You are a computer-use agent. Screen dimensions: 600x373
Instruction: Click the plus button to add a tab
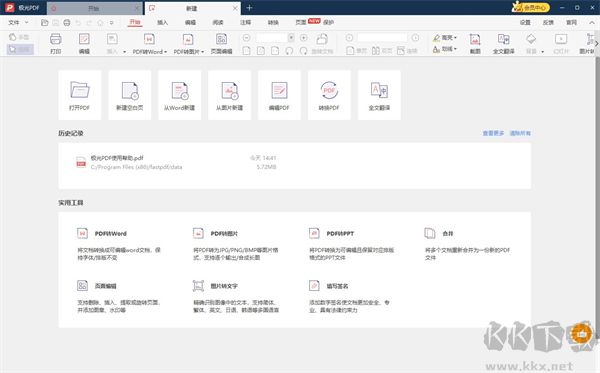coord(249,8)
